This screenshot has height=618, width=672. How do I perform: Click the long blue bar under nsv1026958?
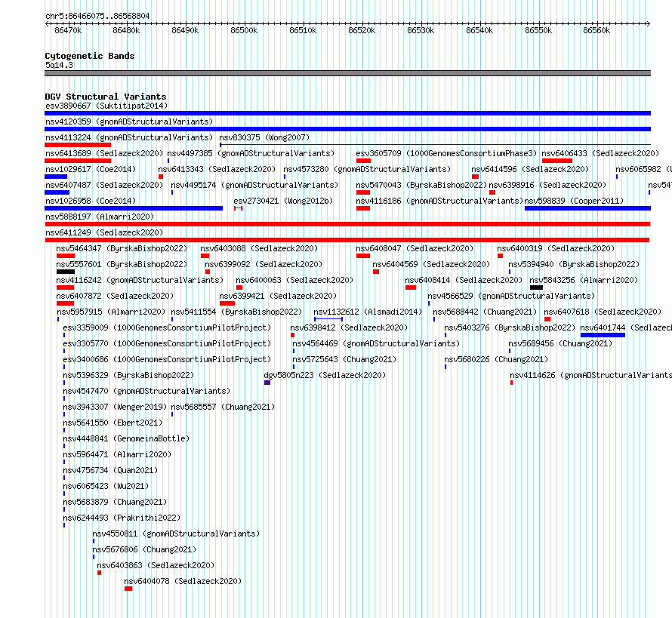point(134,208)
